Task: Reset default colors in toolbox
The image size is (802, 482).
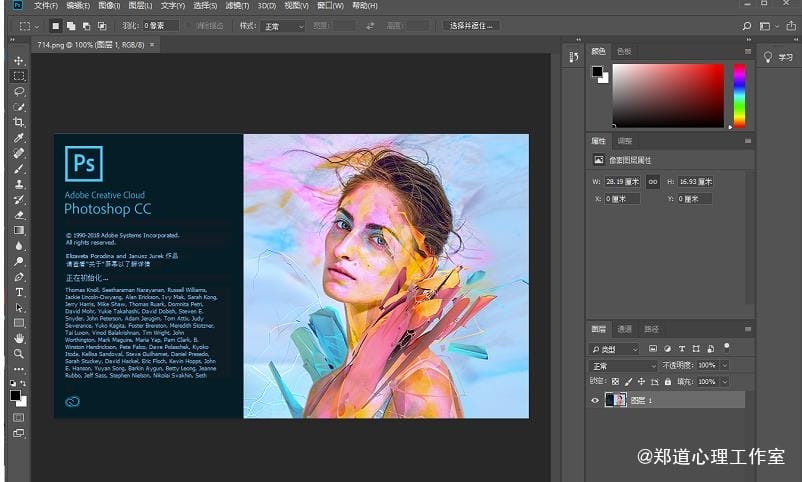Action: (x=13, y=383)
